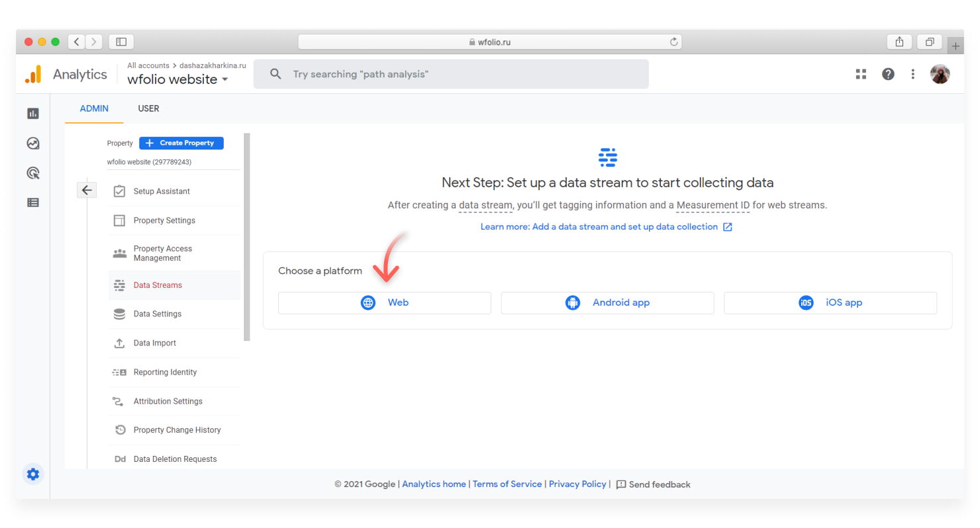
Task: Open Configure table icon in sidebar
Action: [33, 202]
